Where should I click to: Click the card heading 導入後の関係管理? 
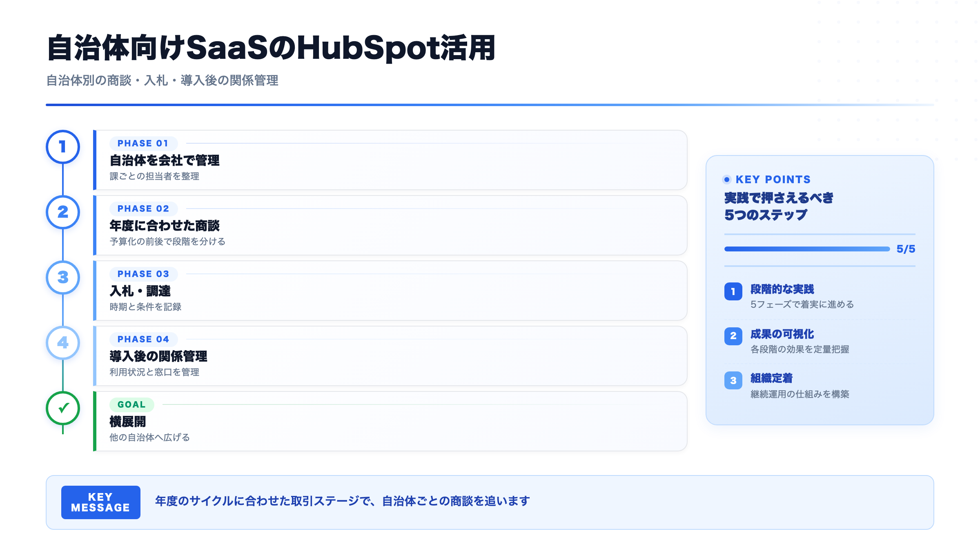[158, 356]
